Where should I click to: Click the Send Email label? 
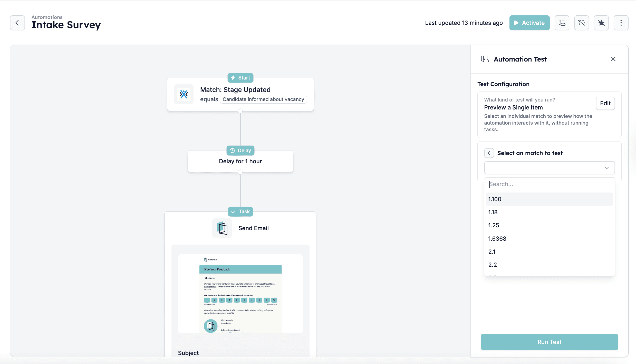point(254,228)
